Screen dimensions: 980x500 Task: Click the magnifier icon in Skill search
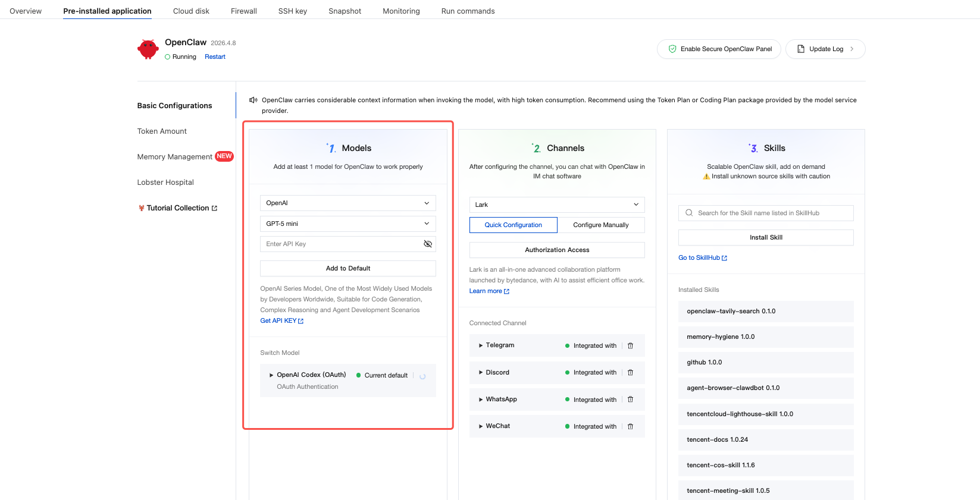pyautogui.click(x=689, y=213)
